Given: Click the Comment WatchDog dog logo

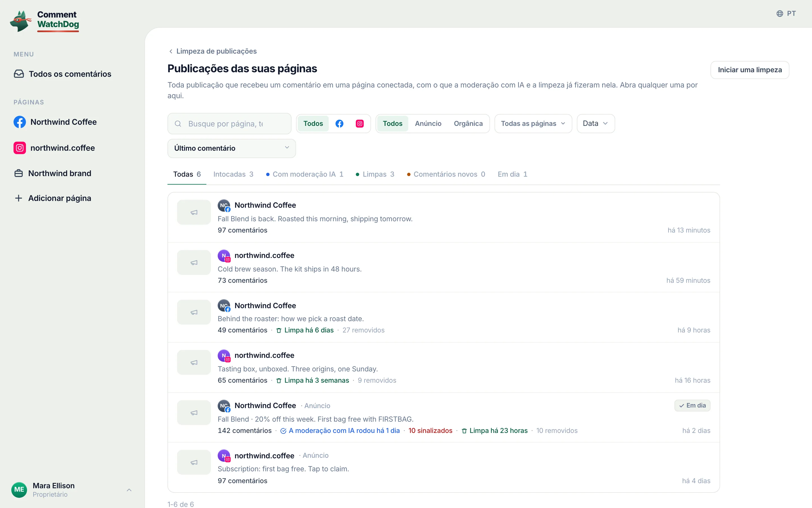Looking at the screenshot, I should click(x=21, y=21).
